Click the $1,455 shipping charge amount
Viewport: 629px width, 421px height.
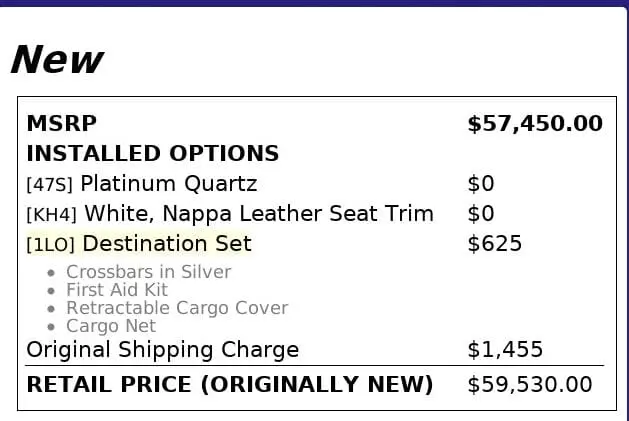tap(505, 350)
